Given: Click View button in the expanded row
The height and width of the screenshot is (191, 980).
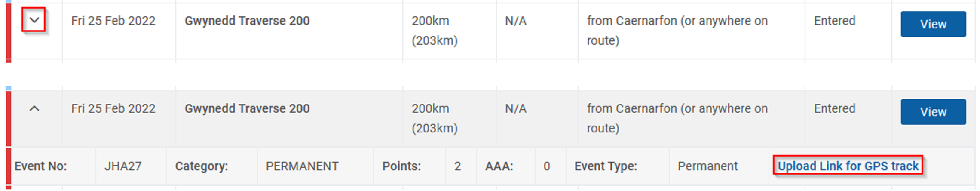Looking at the screenshot, I should pos(933,112).
